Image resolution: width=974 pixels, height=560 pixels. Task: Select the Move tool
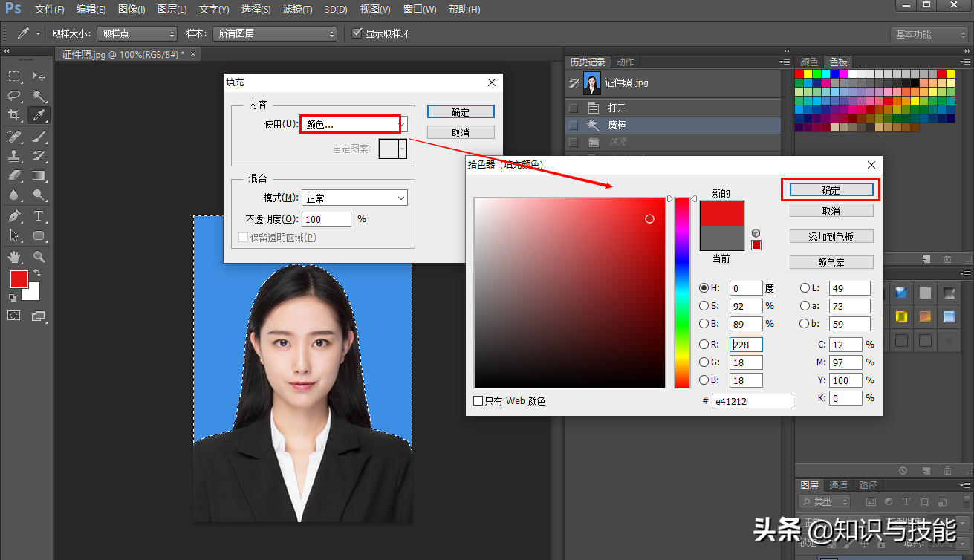pos(39,76)
